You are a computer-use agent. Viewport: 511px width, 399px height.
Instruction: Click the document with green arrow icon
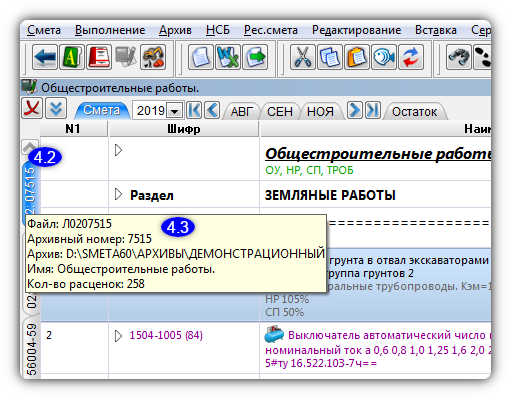coord(255,57)
